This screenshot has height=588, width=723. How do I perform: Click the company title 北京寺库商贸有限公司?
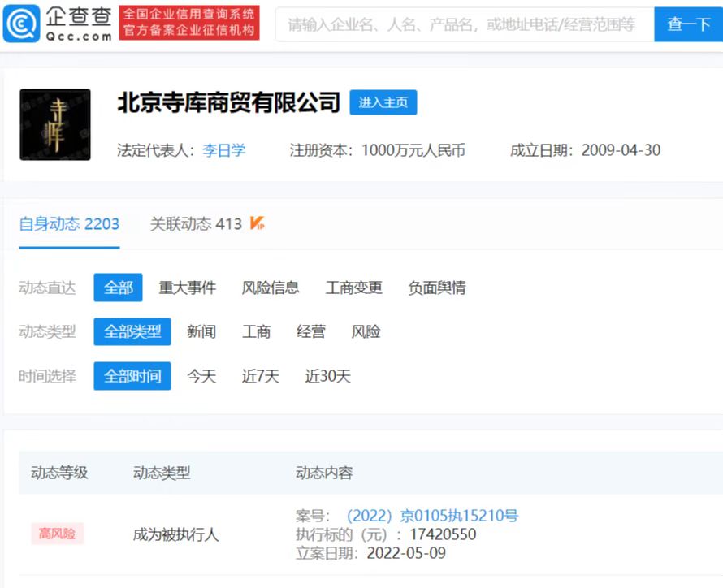[x=229, y=102]
